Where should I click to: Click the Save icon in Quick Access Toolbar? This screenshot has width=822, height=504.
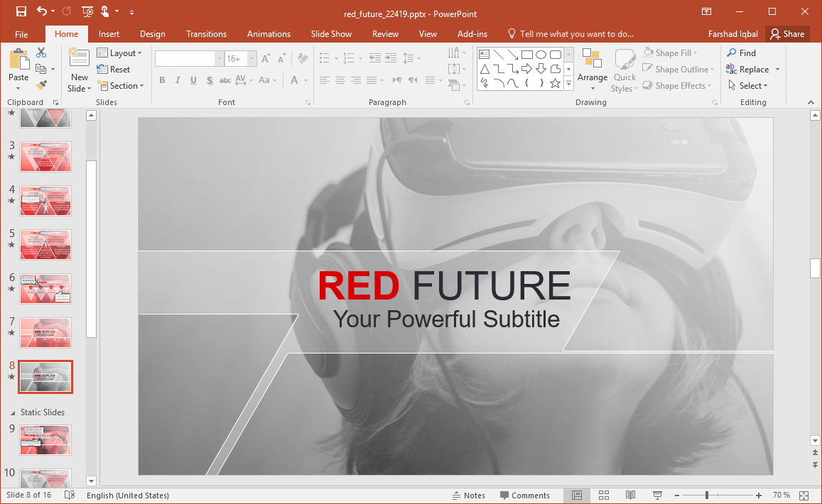21,11
